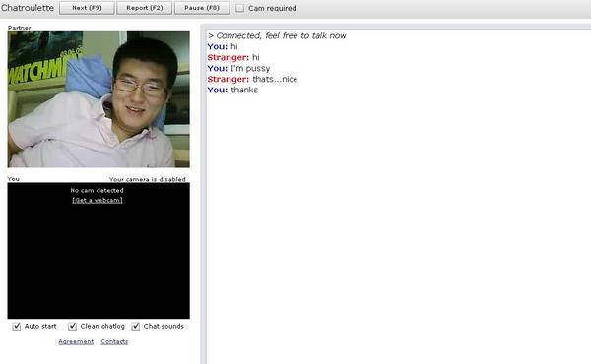Click the 'You: hi' chat line
The image size is (591, 364).
point(223,46)
